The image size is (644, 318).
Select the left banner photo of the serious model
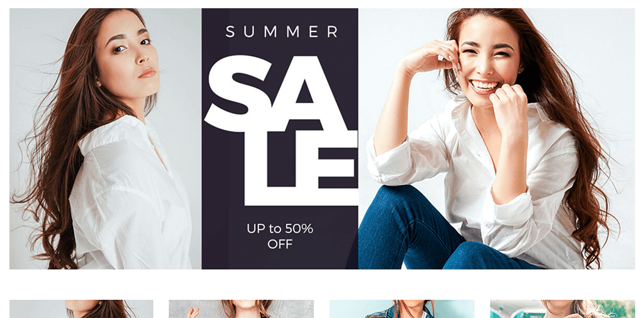pyautogui.click(x=106, y=139)
